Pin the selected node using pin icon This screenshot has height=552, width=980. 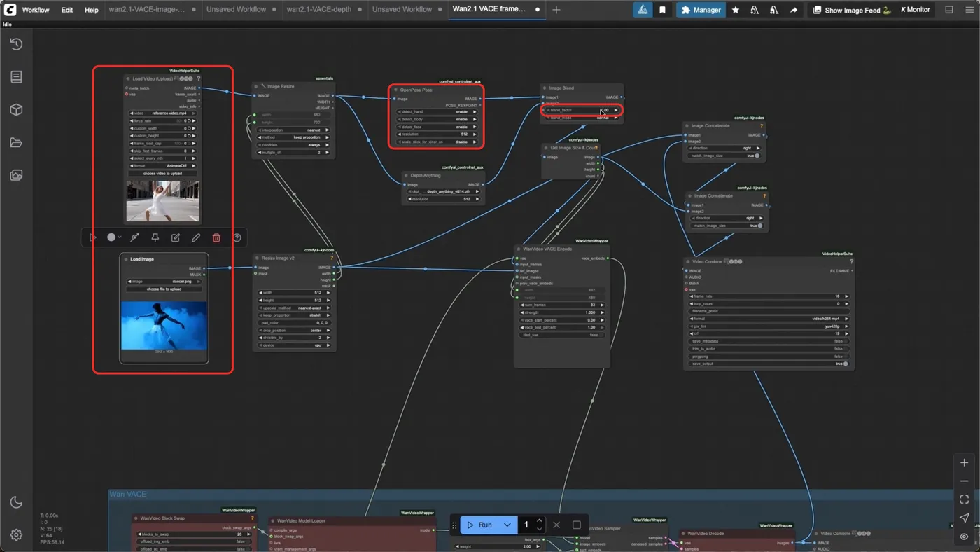[155, 237]
